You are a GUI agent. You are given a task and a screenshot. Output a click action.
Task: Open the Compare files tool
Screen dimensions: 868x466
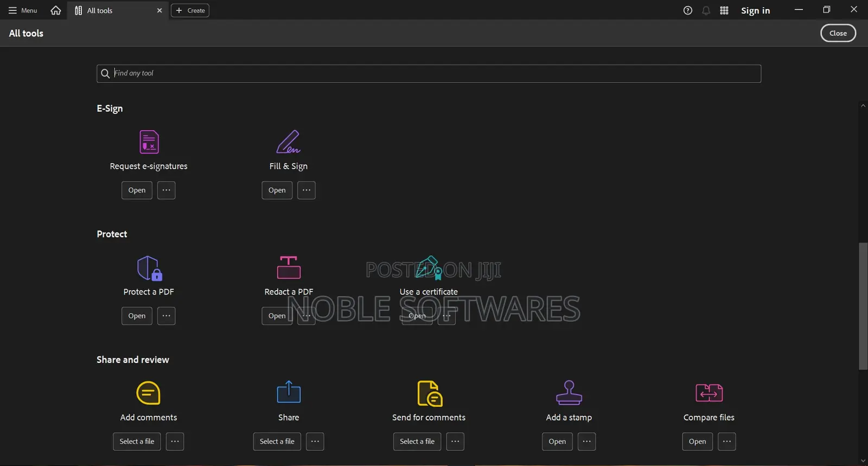click(x=698, y=442)
